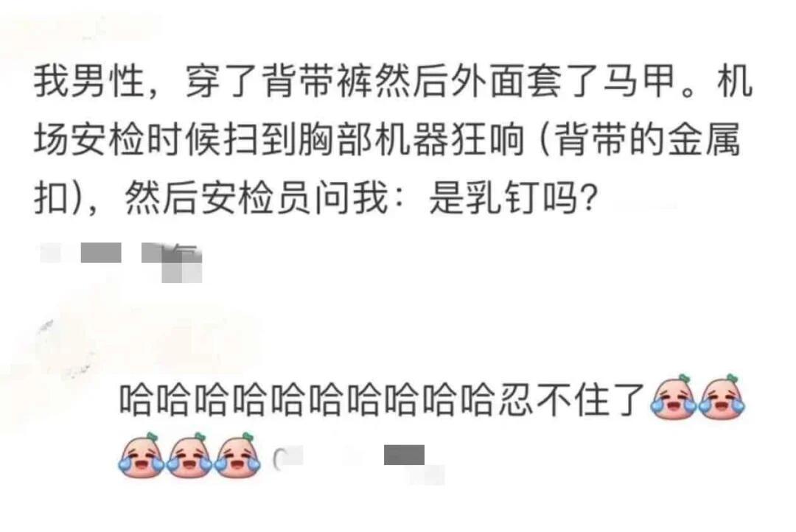796x532 pixels.
Task: Click the first gray redacted block under the main comment
Action: [x=101, y=252]
